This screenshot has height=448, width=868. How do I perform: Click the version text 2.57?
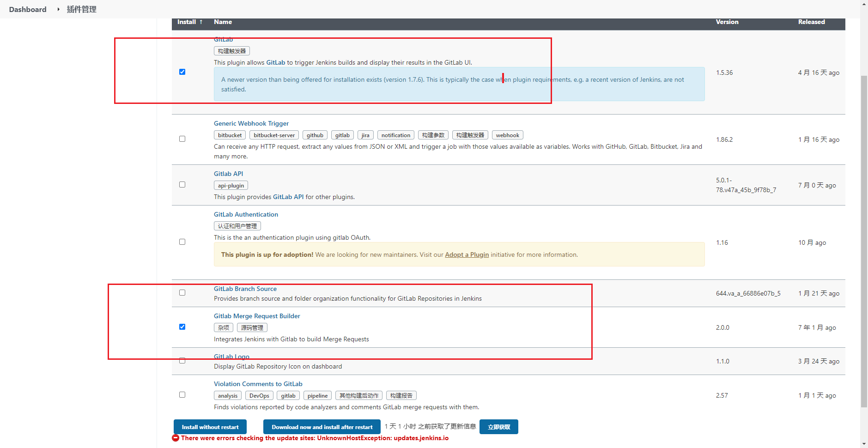point(722,395)
